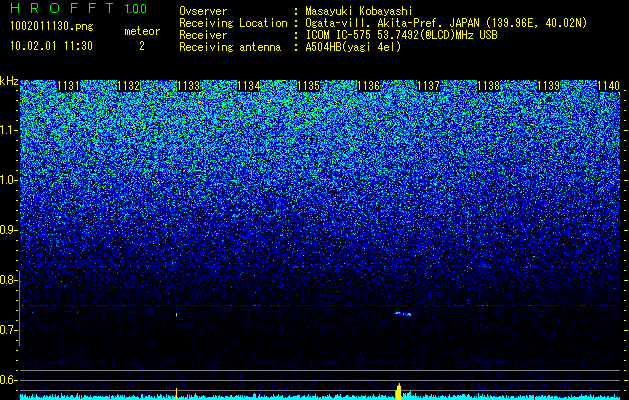The image size is (629, 400).
Task: Click the 1135 time marker
Action: [x=308, y=86]
